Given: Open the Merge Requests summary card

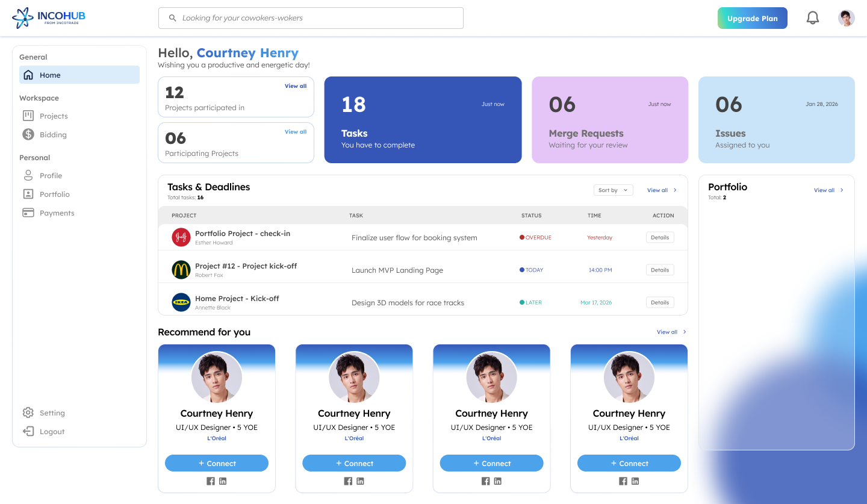Looking at the screenshot, I should click(610, 120).
